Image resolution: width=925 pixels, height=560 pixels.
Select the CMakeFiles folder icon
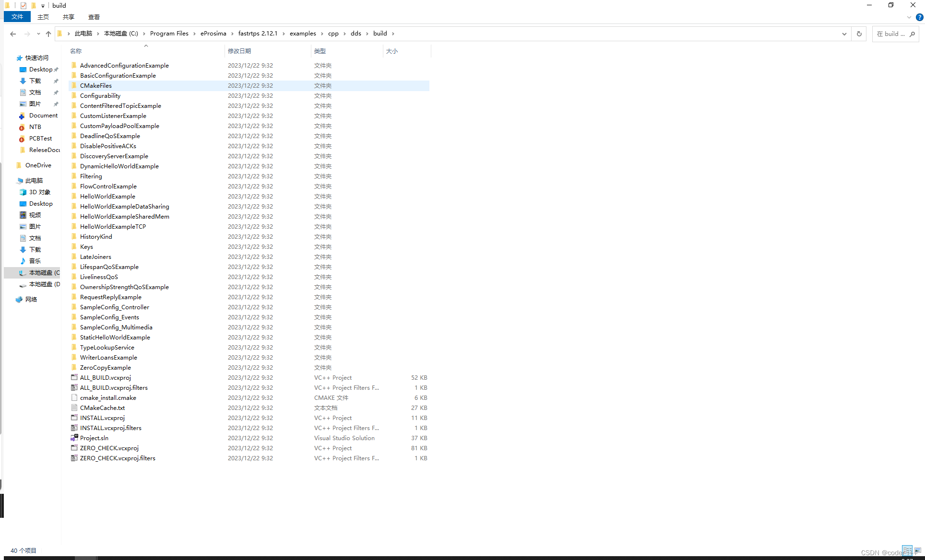74,85
